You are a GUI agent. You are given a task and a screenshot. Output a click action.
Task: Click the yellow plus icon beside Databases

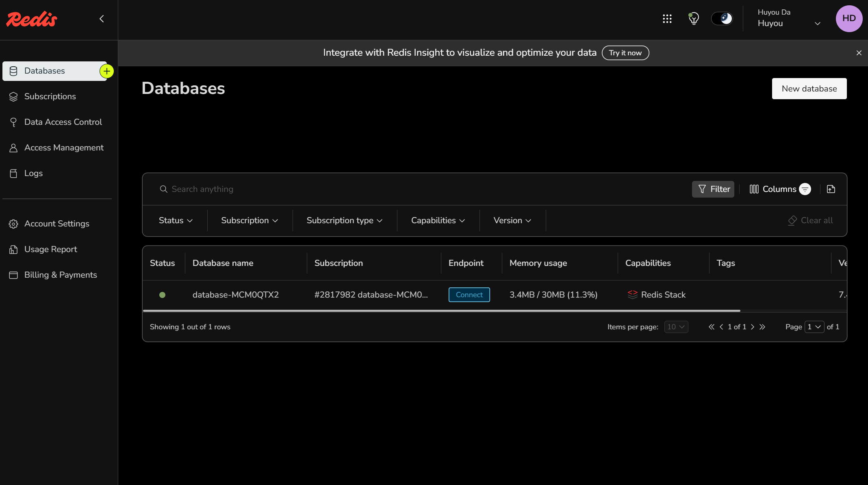point(106,71)
